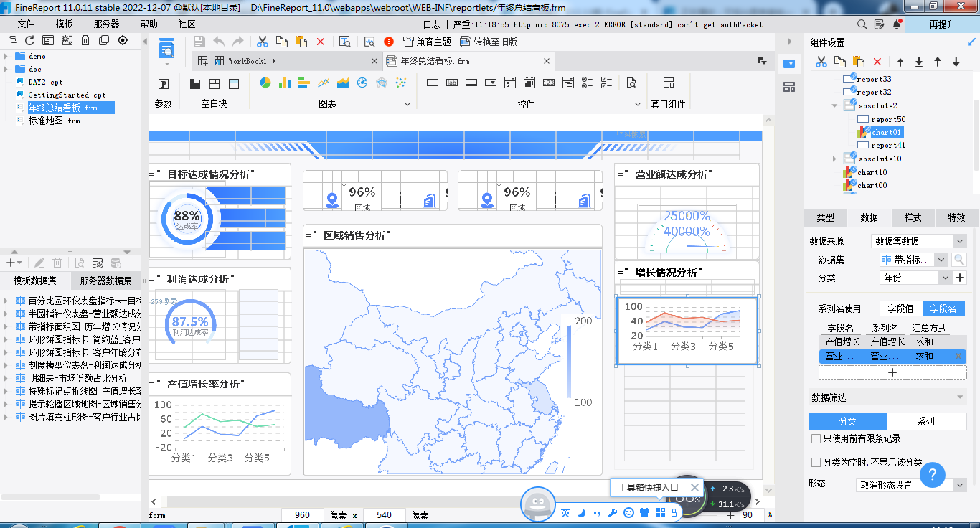Click the parameter panel P icon

(x=164, y=84)
